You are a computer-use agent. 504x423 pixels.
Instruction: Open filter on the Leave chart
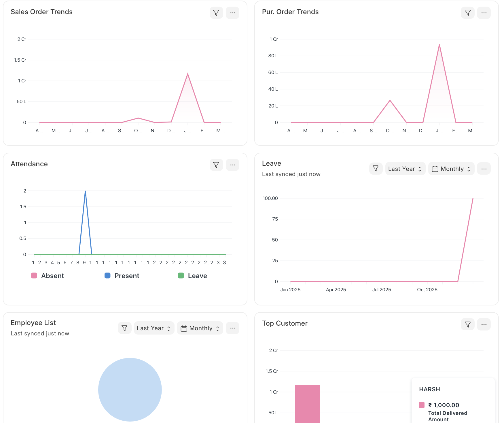pyautogui.click(x=376, y=168)
